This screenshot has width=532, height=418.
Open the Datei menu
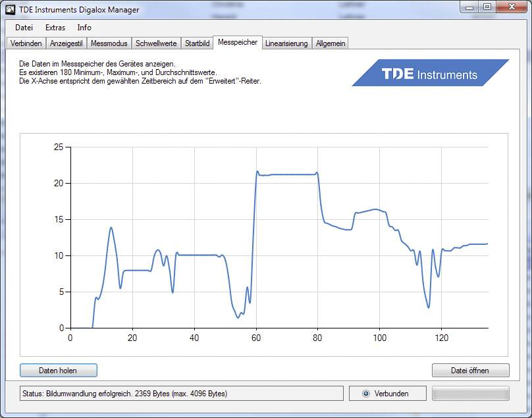(25, 28)
